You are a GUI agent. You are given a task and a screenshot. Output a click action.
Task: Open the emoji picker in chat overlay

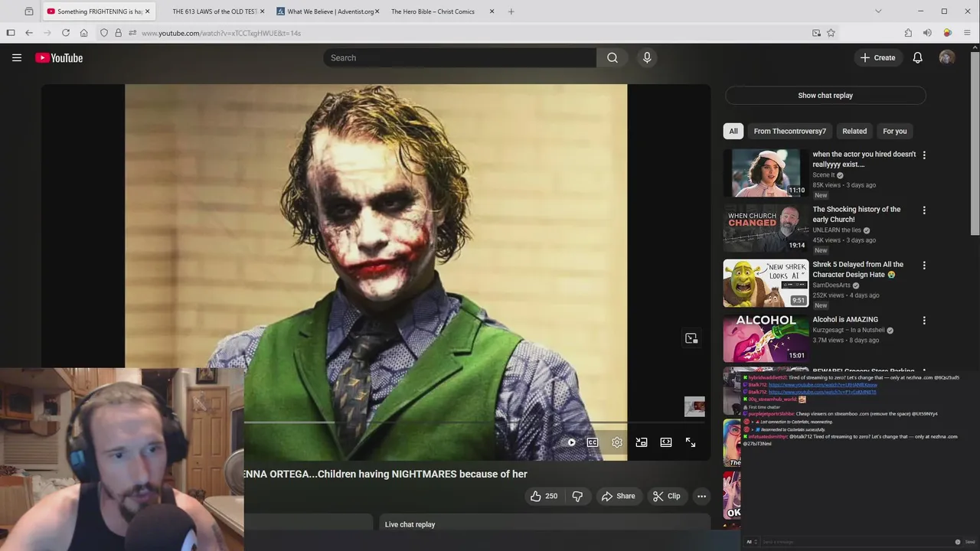[x=957, y=542]
